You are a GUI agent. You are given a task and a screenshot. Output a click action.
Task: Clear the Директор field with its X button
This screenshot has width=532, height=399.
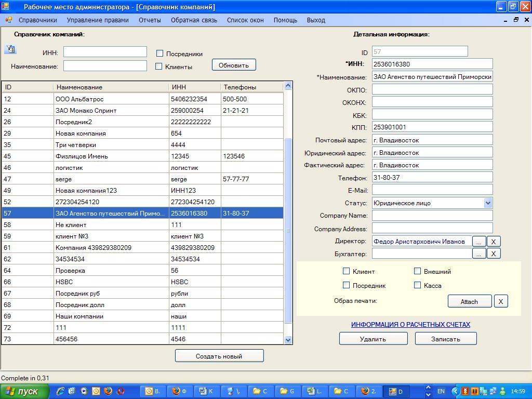[494, 241]
